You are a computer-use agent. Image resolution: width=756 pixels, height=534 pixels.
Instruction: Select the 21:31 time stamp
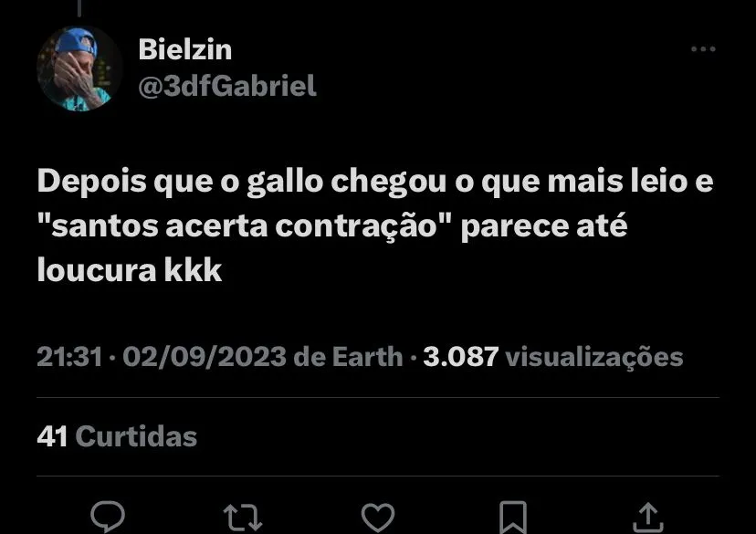(70, 357)
